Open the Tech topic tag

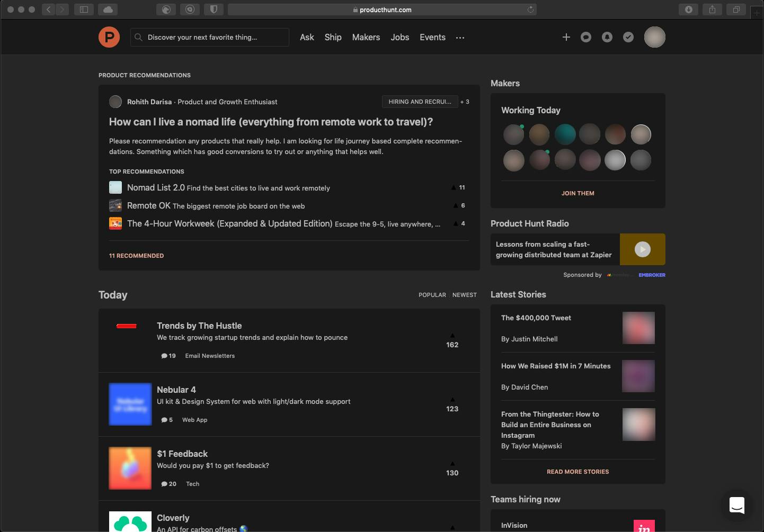click(x=193, y=484)
